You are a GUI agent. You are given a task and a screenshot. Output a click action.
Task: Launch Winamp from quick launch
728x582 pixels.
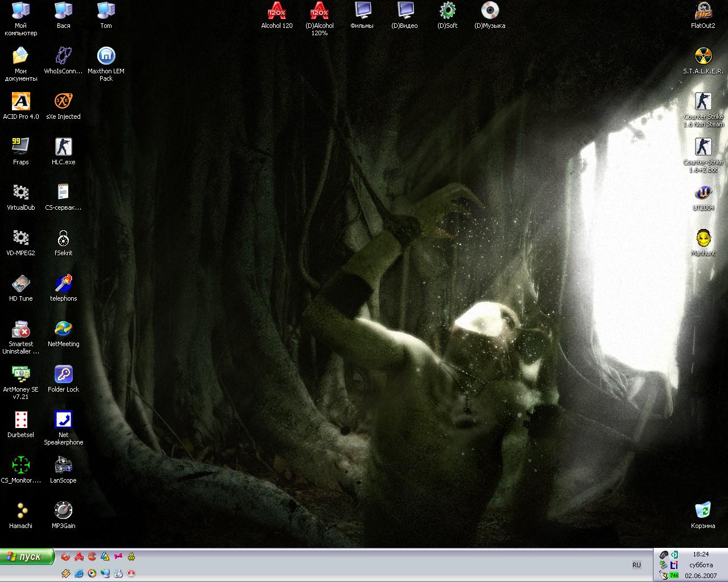[x=65, y=573]
